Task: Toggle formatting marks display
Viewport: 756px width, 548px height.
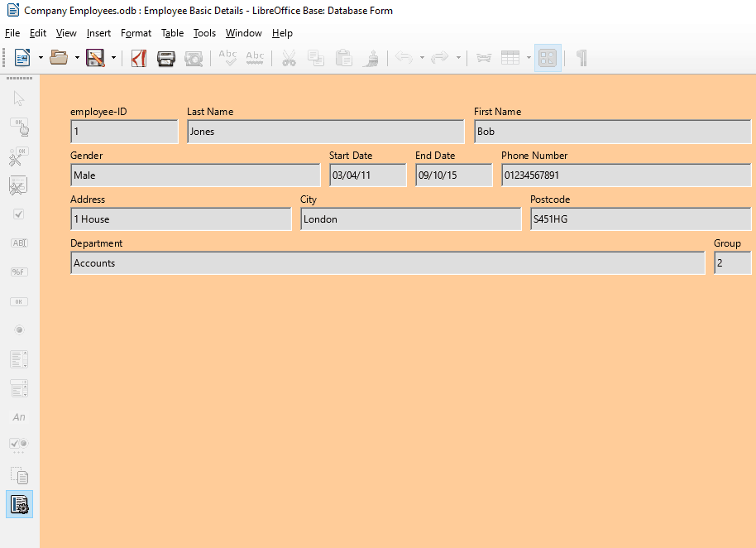Action: [581, 58]
